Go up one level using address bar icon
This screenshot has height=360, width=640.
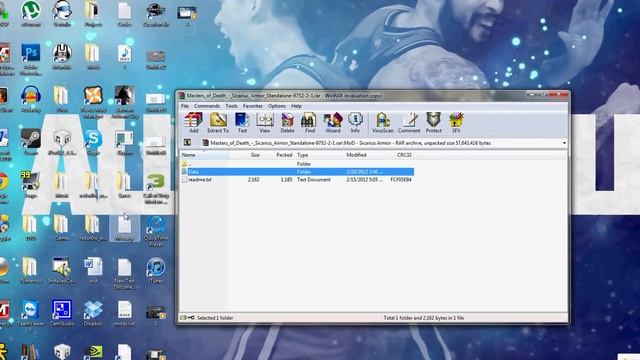[187, 143]
